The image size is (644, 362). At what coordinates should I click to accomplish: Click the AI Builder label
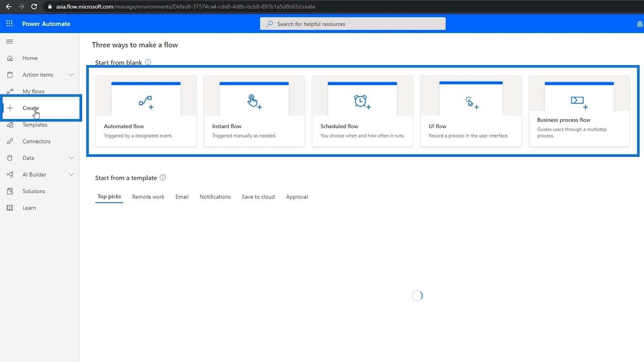(x=34, y=175)
